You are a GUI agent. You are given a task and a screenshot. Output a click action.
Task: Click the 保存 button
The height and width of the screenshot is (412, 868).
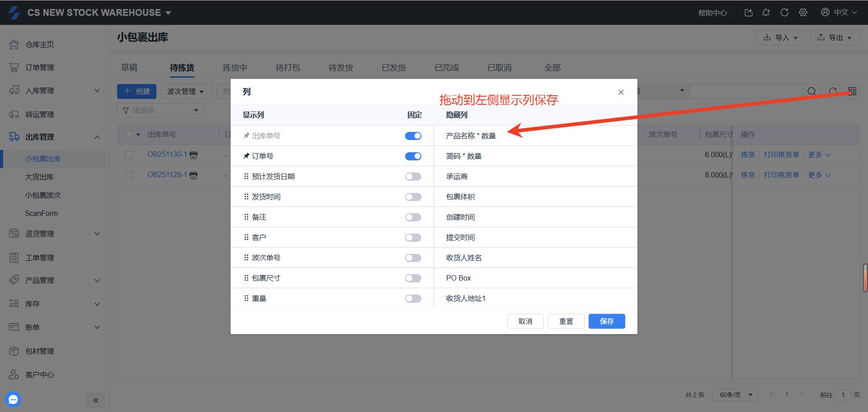coord(606,321)
